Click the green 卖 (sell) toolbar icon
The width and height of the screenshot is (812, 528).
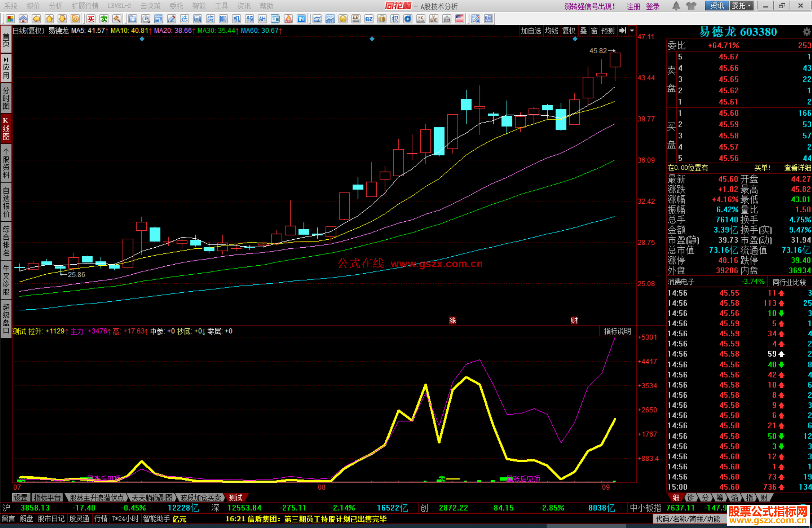pos(104,19)
